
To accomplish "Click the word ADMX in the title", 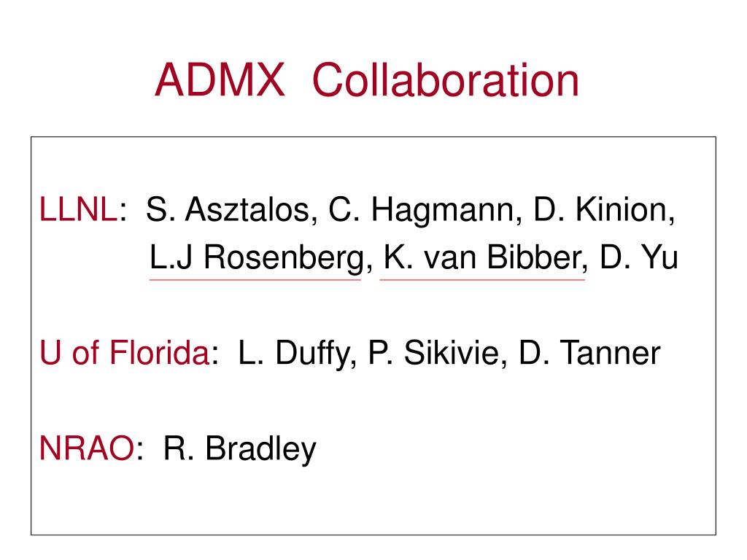I will (220, 80).
